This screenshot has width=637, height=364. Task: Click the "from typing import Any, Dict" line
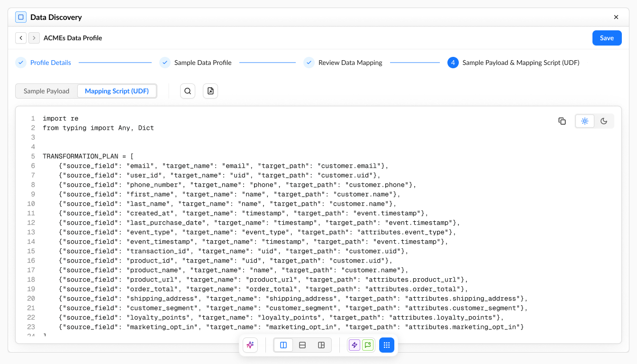[98, 128]
